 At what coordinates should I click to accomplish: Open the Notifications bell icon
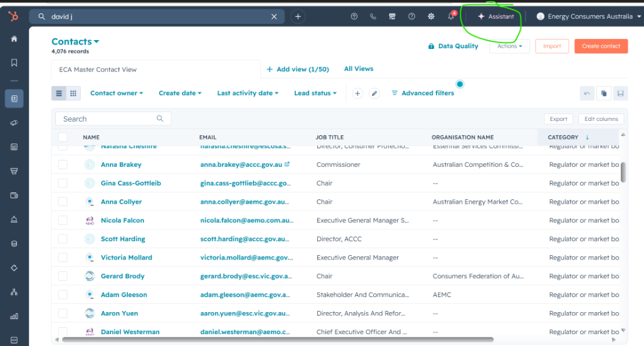pos(451,16)
